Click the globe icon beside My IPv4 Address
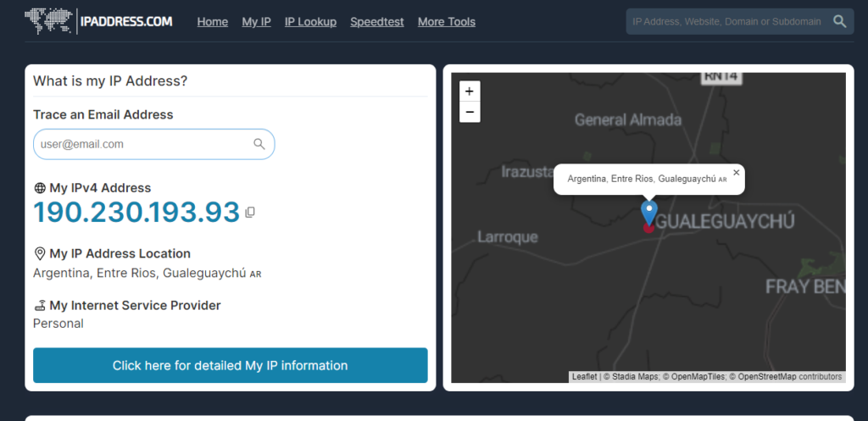868x421 pixels. (x=40, y=188)
